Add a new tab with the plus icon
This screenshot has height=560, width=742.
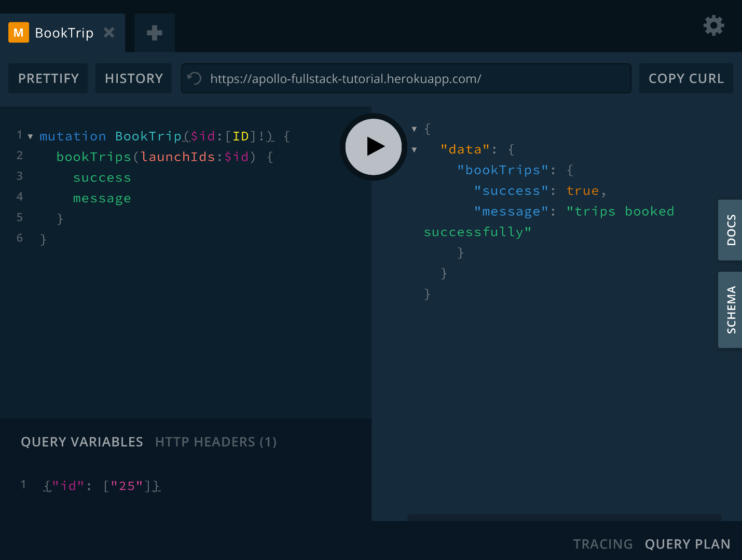pyautogui.click(x=155, y=33)
